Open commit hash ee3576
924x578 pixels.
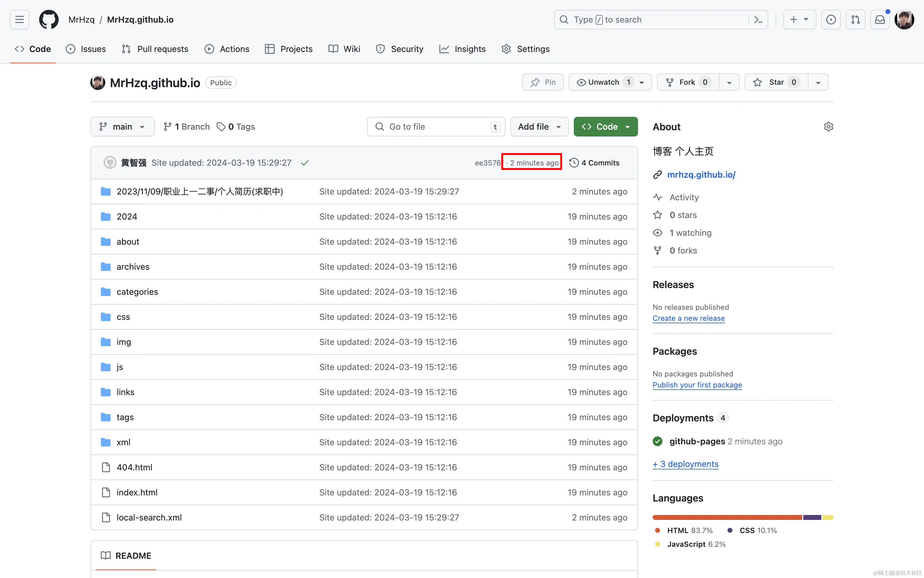[x=488, y=163]
